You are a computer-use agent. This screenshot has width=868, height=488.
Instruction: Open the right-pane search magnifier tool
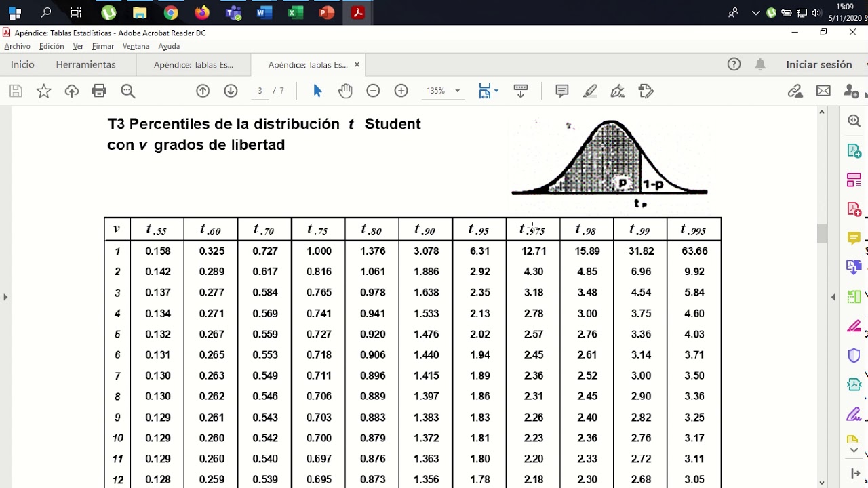tap(854, 121)
